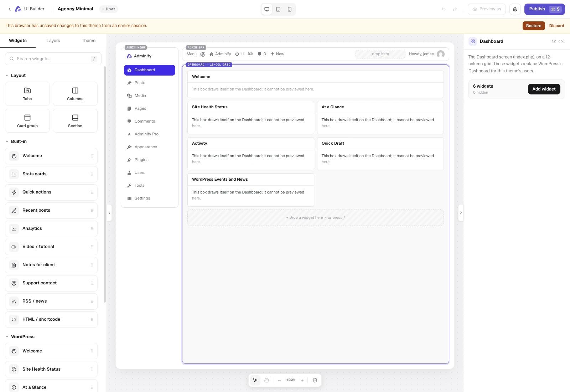
Task: Pick the HTML / shortcode widget
Action: pos(51,320)
